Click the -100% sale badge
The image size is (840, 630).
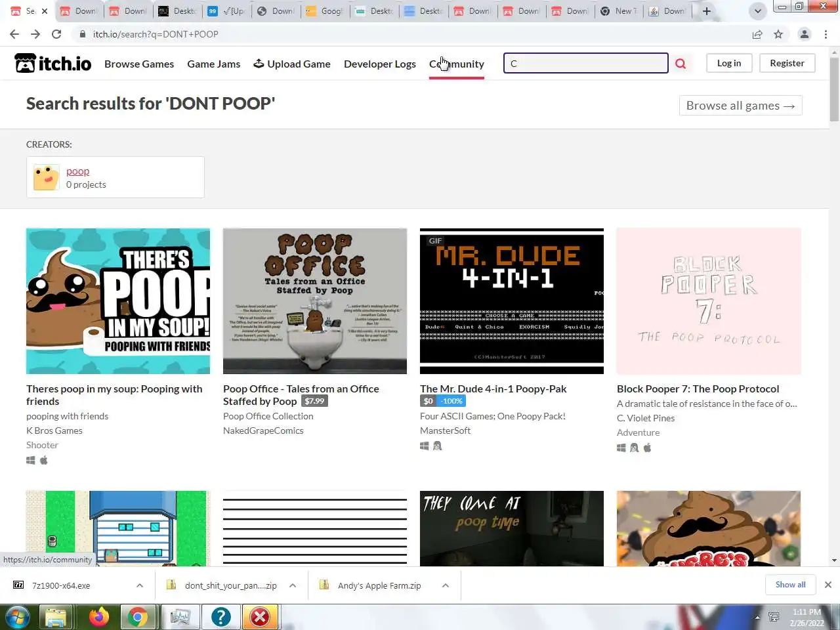click(x=451, y=401)
